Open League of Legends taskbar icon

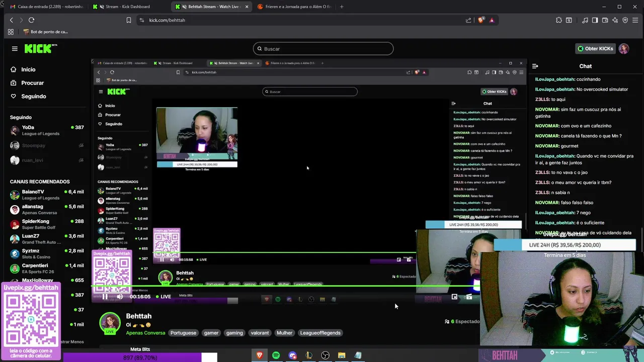(309, 355)
